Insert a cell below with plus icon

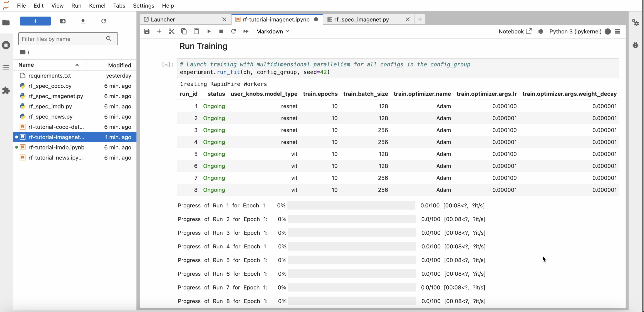click(159, 31)
